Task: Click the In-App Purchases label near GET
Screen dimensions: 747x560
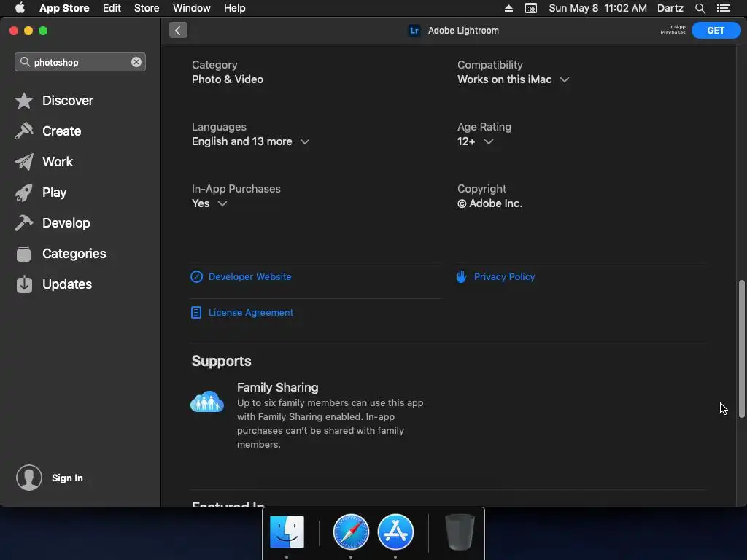Action: tap(673, 30)
